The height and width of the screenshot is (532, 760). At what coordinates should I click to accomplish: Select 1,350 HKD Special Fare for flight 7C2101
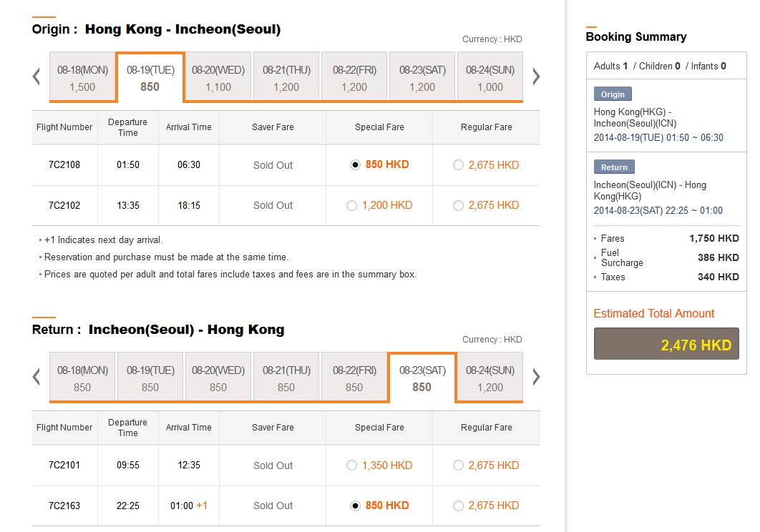[351, 465]
